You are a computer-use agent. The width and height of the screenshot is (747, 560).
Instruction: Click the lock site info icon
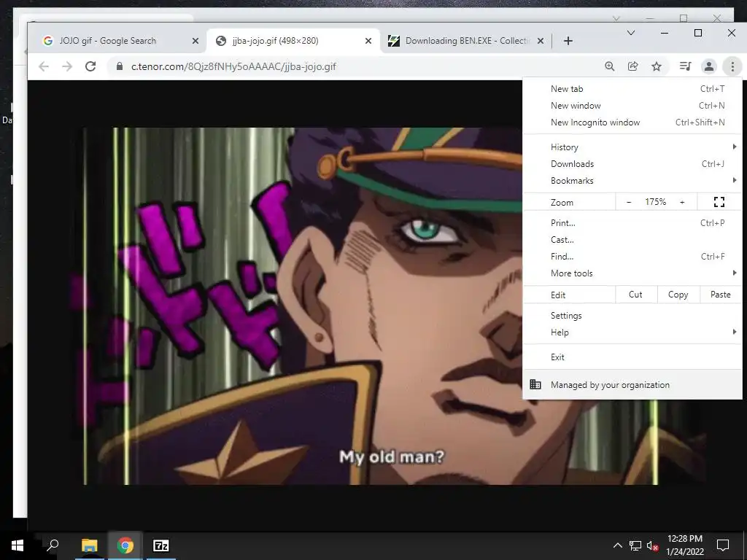(120, 66)
